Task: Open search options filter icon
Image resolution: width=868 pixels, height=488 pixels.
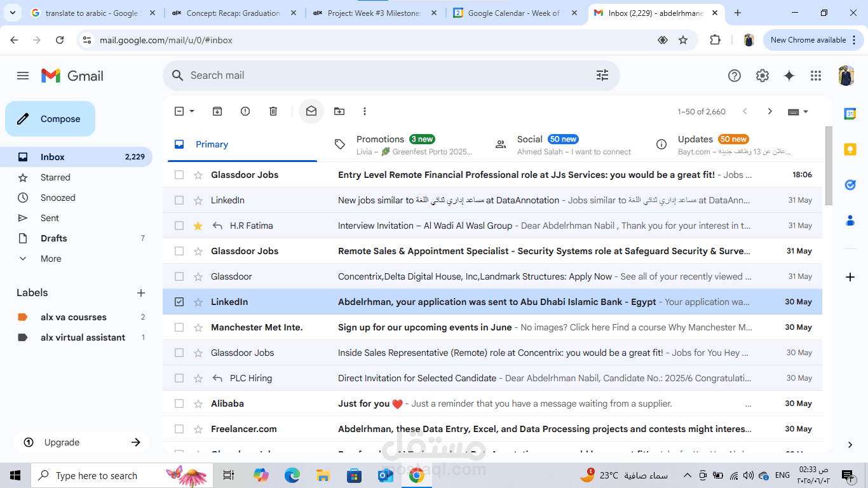Action: pos(602,76)
